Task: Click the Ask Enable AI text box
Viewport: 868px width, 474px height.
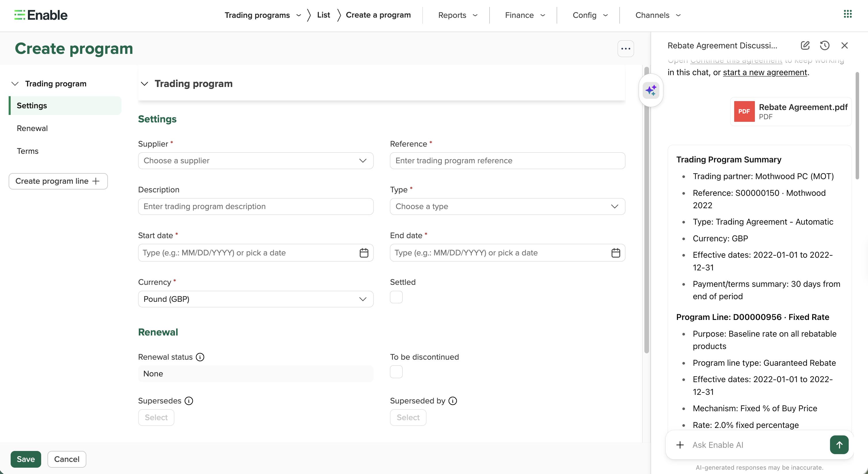Action: 758,445
